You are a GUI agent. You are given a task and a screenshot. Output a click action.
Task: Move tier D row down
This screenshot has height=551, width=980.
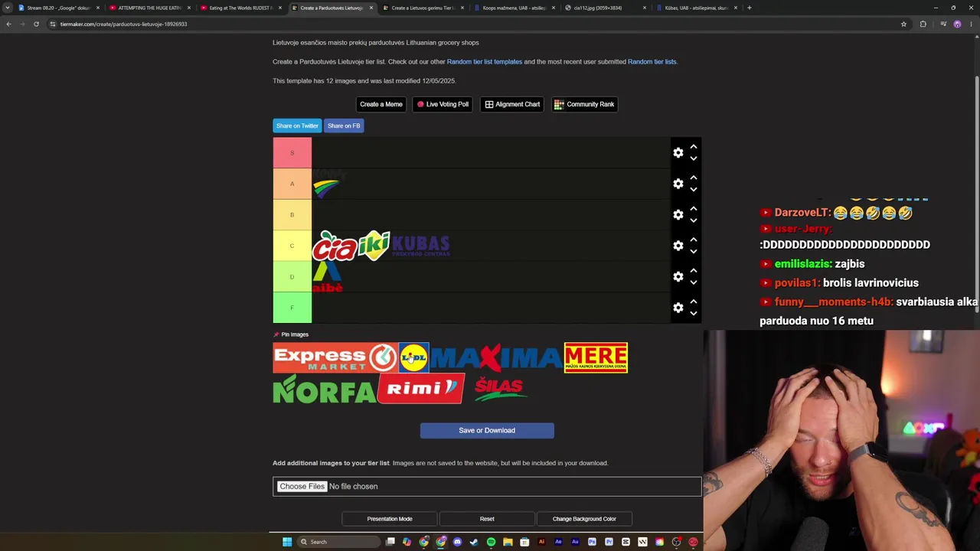coord(694,282)
